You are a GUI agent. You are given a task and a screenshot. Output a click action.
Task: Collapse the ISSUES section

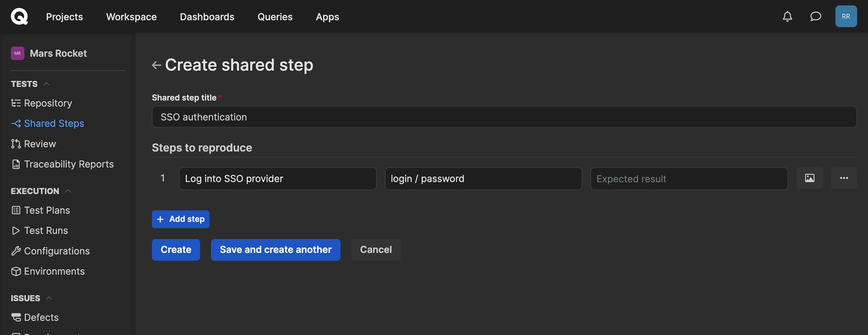click(49, 298)
